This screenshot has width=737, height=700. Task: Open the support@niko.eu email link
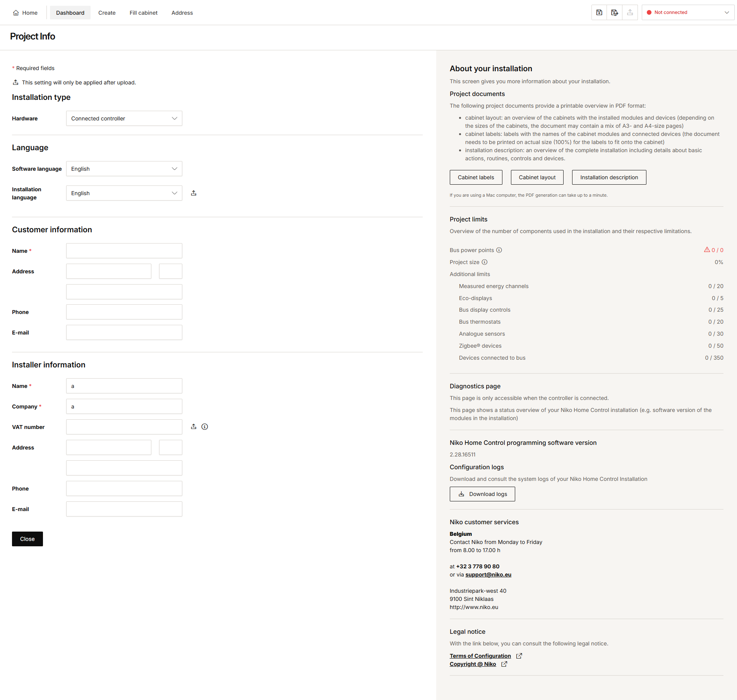pyautogui.click(x=488, y=575)
